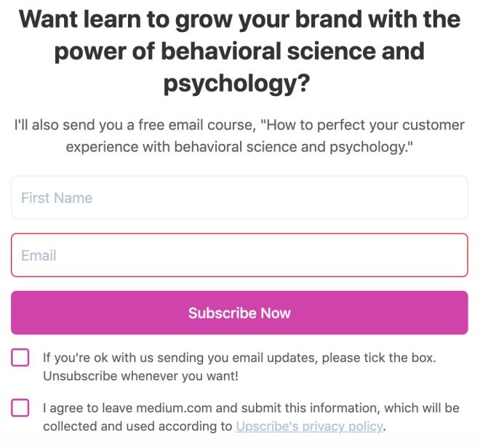Click the "Want learn to grow your brand" heading line
Image resolution: width=480 pixels, height=448 pixels.
[239, 20]
